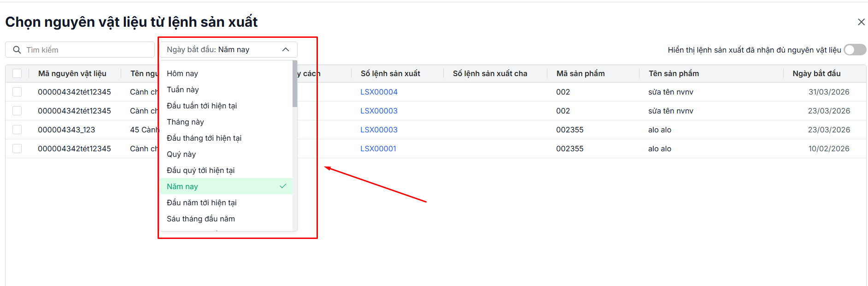Click material code 000004343_123
The height and width of the screenshot is (286, 868).
point(66,130)
